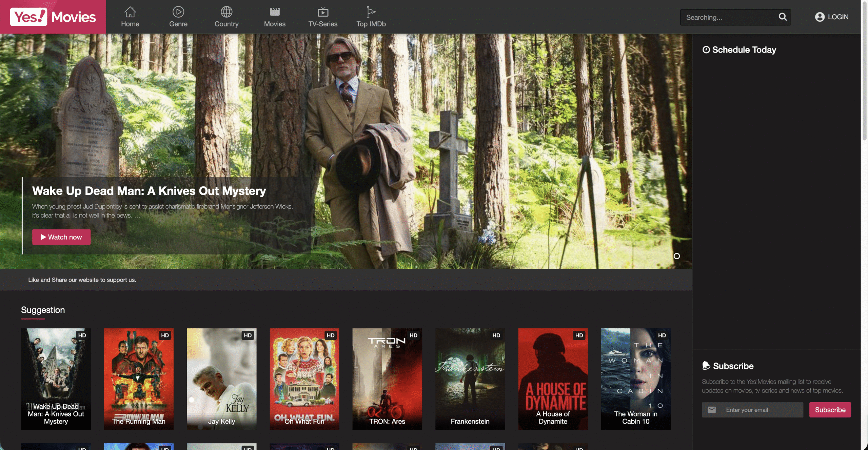This screenshot has width=868, height=450.
Task: Click the Watch now button
Action: coord(61,237)
